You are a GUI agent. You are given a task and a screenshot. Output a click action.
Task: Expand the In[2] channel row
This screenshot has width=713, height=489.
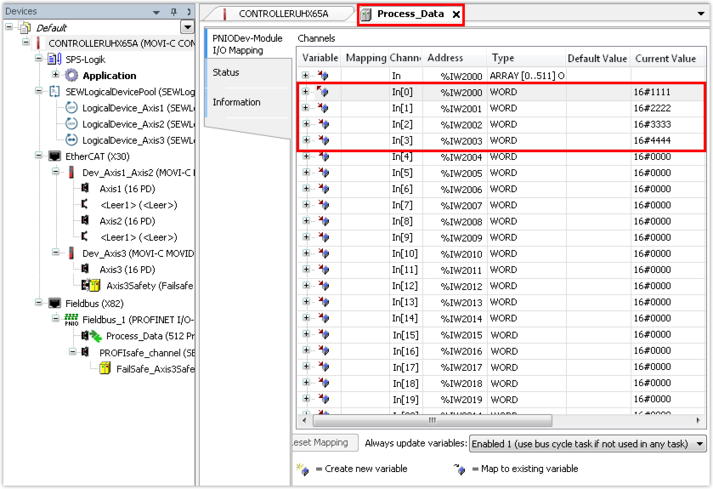click(x=306, y=125)
